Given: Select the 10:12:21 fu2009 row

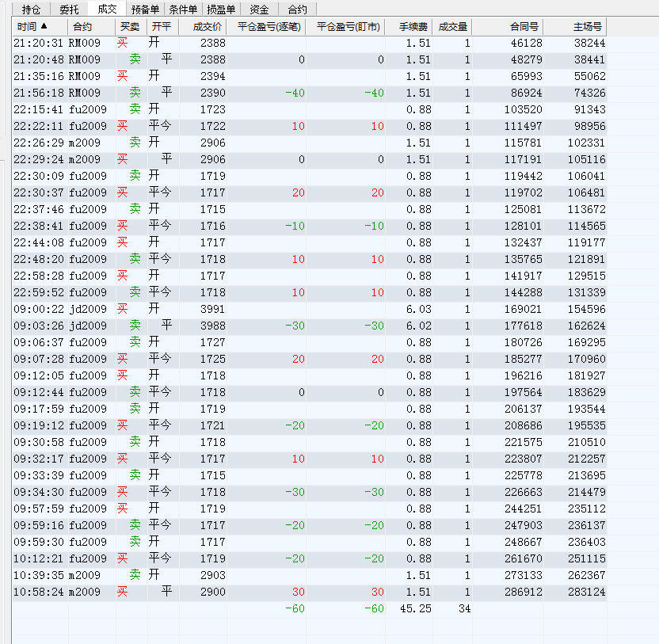Looking at the screenshot, I should click(310, 558).
